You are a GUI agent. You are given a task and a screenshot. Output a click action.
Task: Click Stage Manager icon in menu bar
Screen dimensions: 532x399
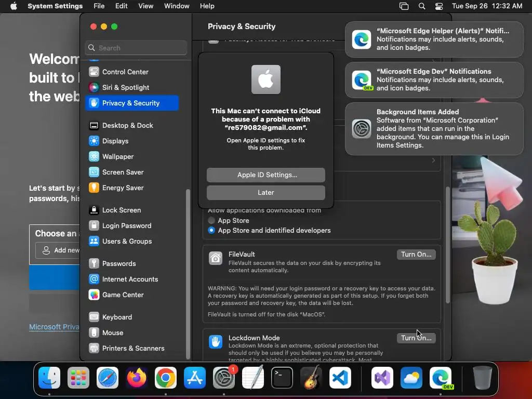(x=404, y=6)
